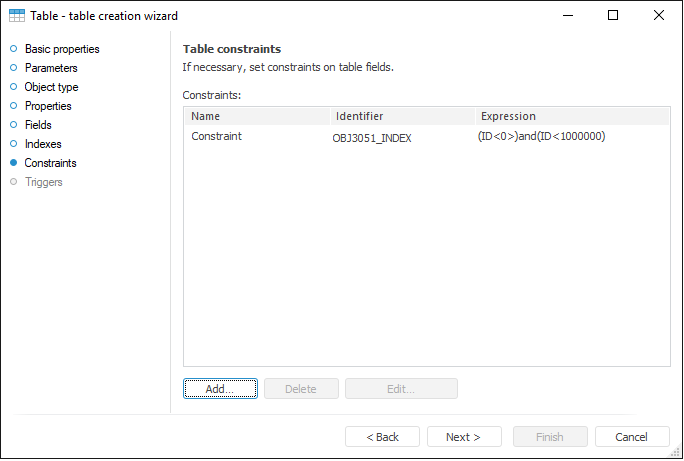Click the constraint expression cell
The height and width of the screenshot is (461, 684).
point(542,137)
